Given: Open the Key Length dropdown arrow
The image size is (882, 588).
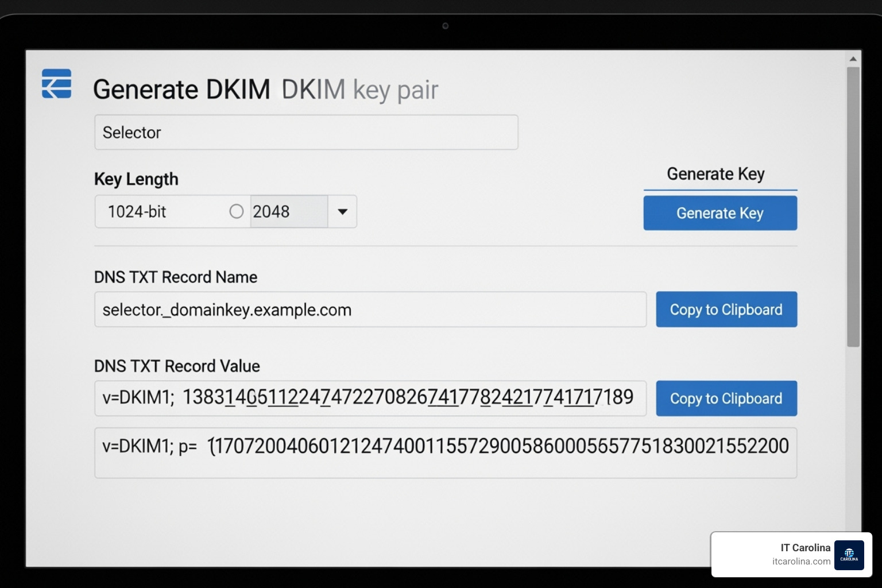Looking at the screenshot, I should tap(342, 212).
